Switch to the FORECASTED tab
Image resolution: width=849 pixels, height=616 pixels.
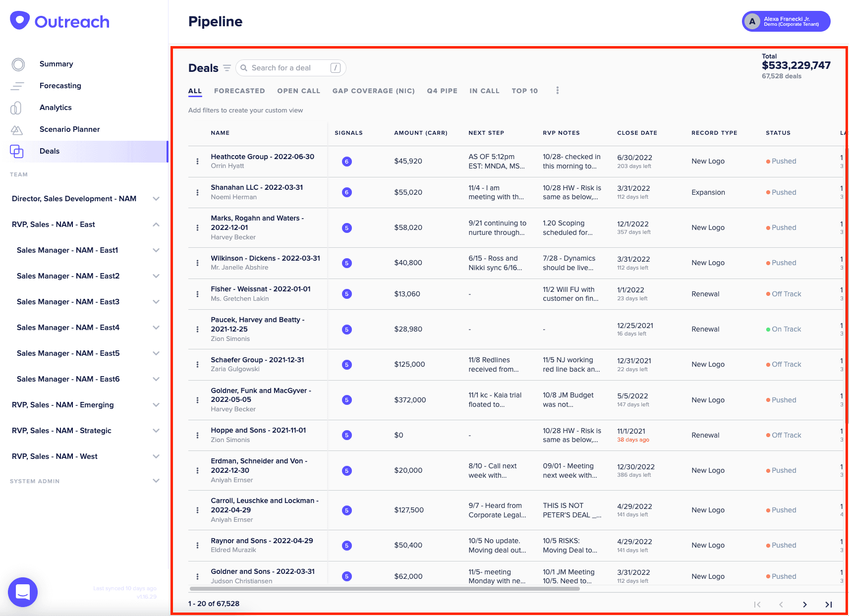coord(239,91)
